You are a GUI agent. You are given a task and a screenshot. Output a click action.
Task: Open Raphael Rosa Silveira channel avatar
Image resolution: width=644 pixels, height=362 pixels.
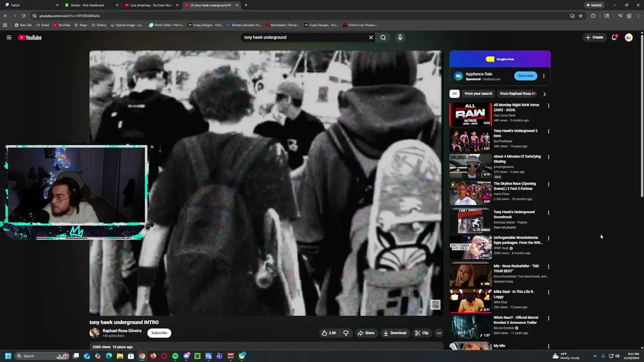[94, 333]
